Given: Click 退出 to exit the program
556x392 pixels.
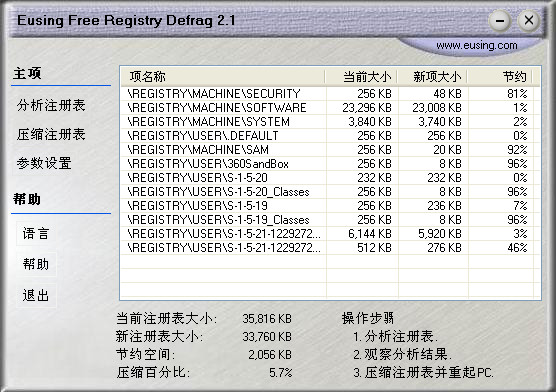Looking at the screenshot, I should point(36,295).
